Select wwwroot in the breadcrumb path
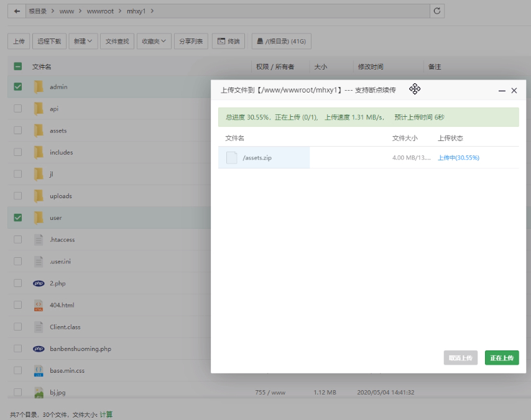Image resolution: width=531 pixels, height=420 pixels. 100,11
